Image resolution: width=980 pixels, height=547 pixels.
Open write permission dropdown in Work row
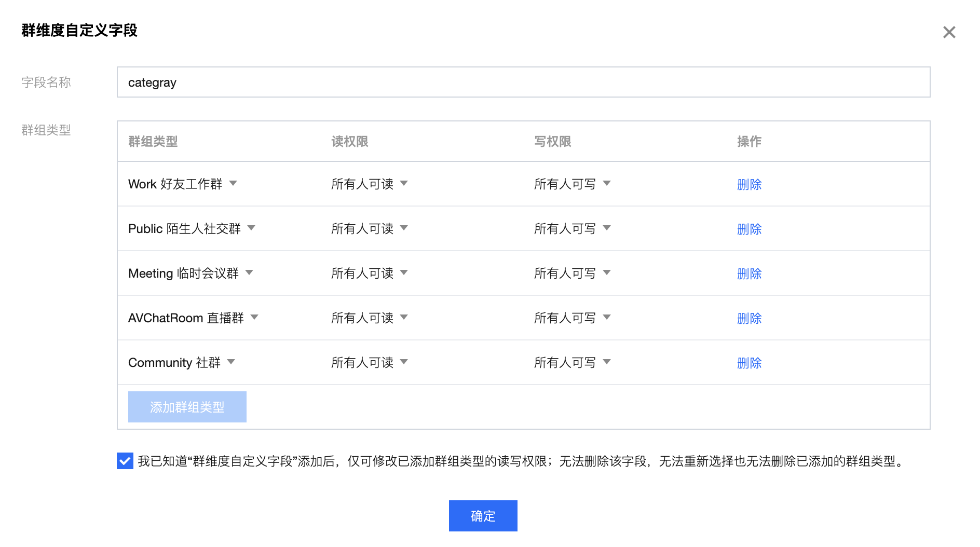(x=572, y=184)
